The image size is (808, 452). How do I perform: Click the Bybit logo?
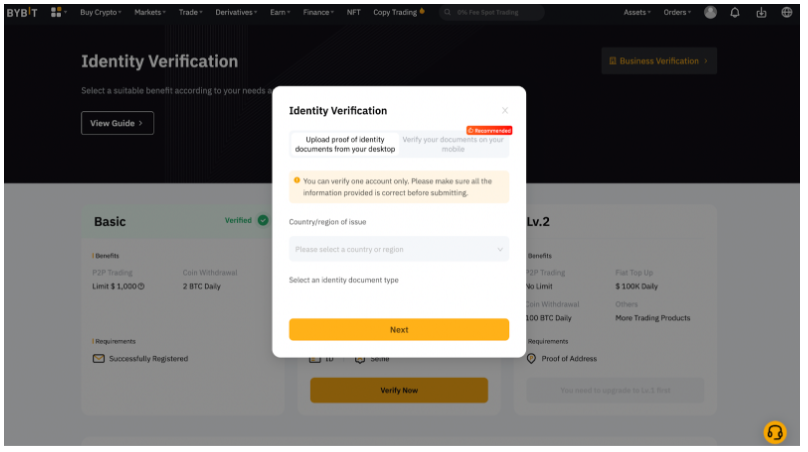click(22, 12)
